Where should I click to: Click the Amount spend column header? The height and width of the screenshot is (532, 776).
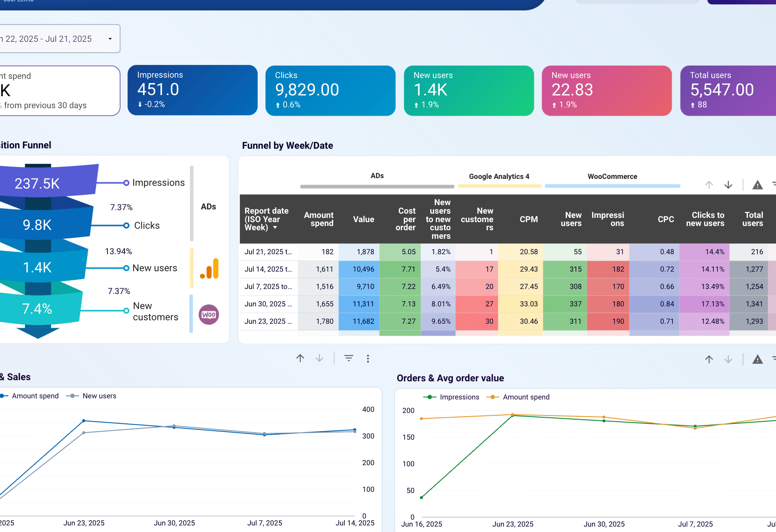(x=318, y=219)
